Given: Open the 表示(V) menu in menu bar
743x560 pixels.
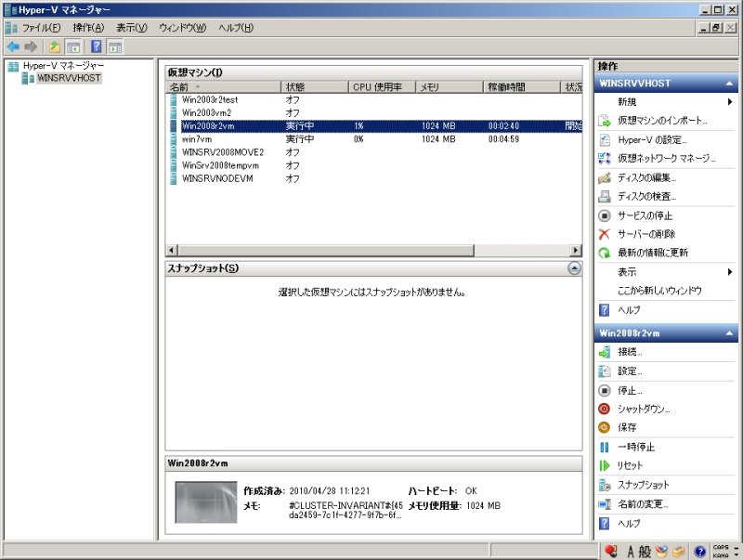Looking at the screenshot, I should (x=132, y=28).
